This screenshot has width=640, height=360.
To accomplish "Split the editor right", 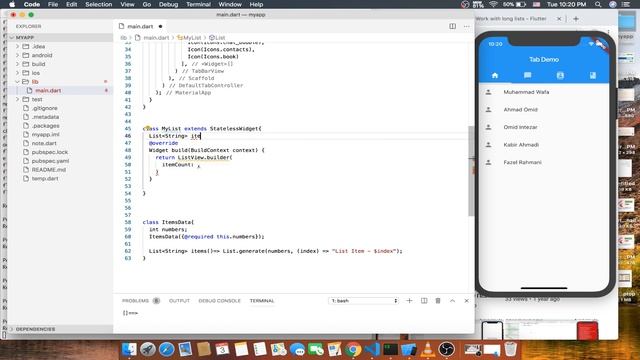I will (452, 26).
